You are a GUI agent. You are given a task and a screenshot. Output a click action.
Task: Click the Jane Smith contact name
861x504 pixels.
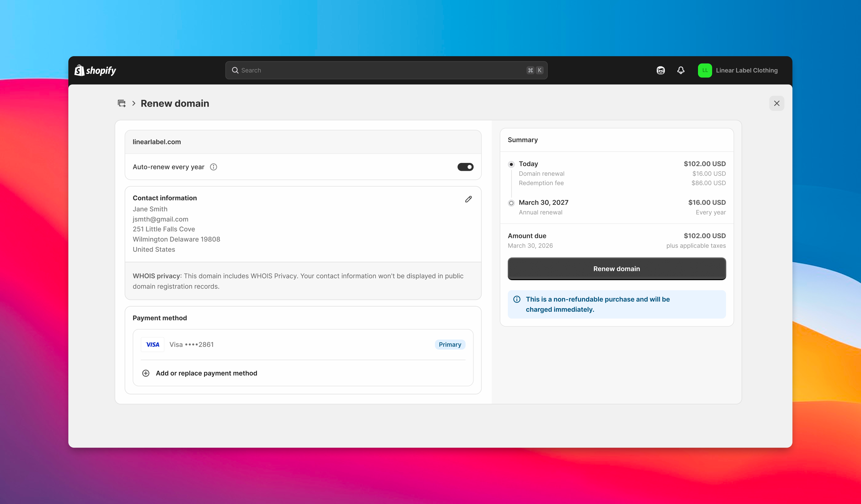[x=150, y=209]
